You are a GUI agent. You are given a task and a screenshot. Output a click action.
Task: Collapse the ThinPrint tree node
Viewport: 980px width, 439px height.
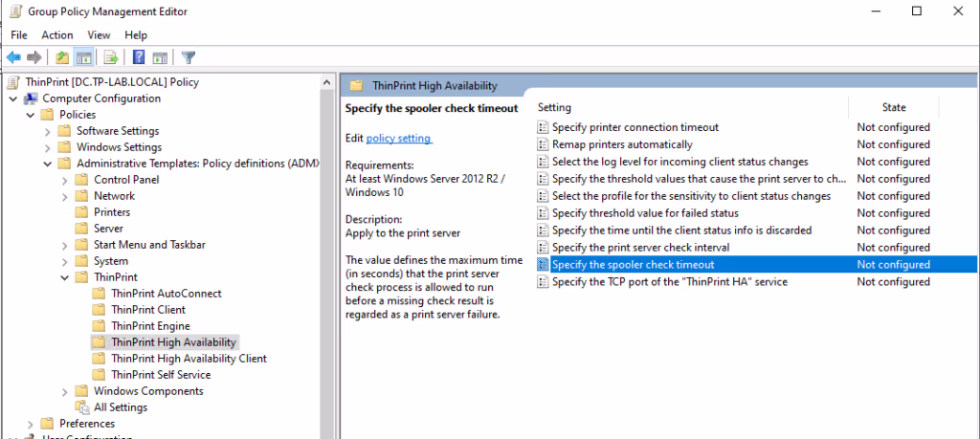[65, 277]
